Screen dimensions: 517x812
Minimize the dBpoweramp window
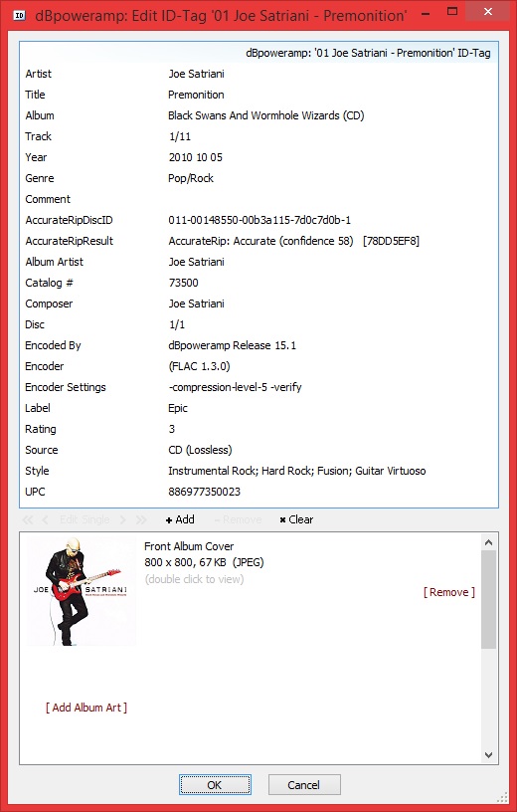click(425, 14)
